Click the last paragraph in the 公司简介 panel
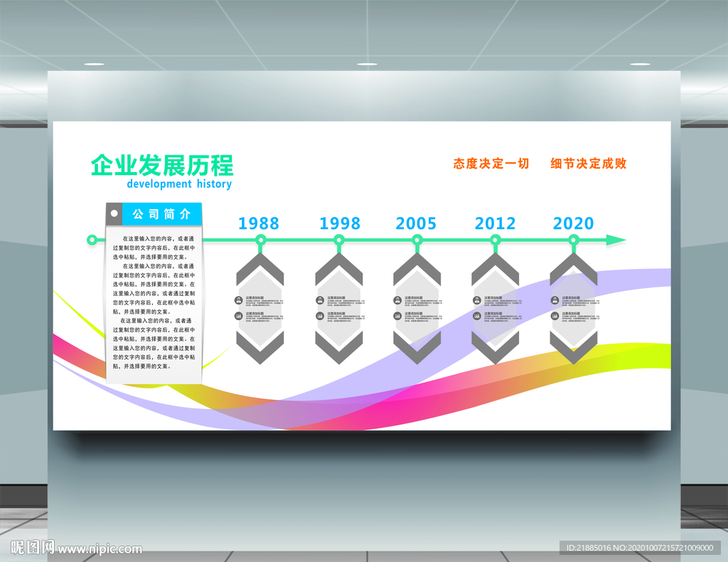Screen dimensions: 728x562 [154, 343]
